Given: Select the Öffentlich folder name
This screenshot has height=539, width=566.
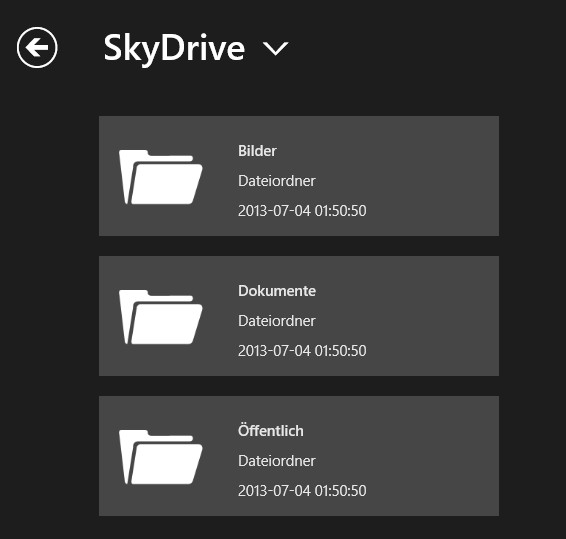Looking at the screenshot, I should point(271,430).
